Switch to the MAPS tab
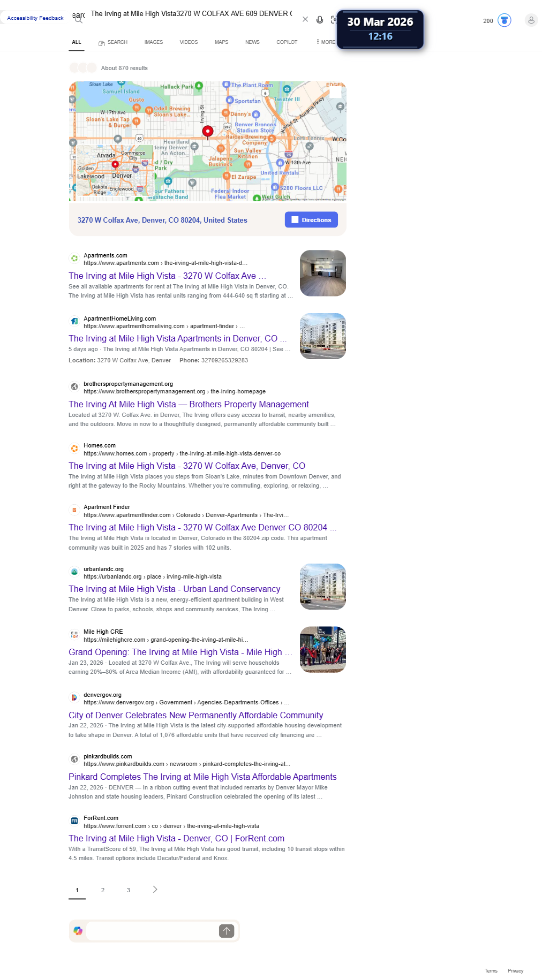The image size is (542, 980). tap(222, 42)
